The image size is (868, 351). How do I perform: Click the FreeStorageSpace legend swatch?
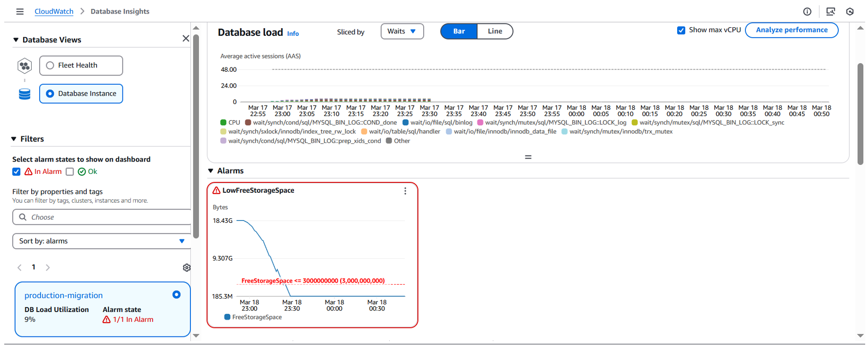[227, 317]
